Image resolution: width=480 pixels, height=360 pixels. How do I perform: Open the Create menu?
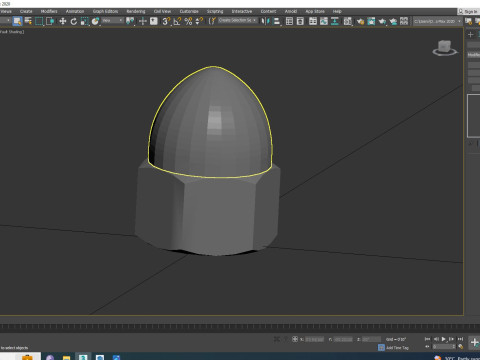(x=26, y=11)
